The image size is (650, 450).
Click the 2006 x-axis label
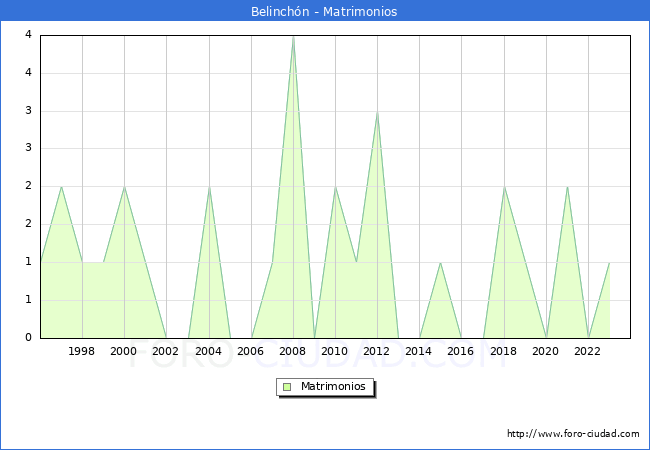(250, 351)
